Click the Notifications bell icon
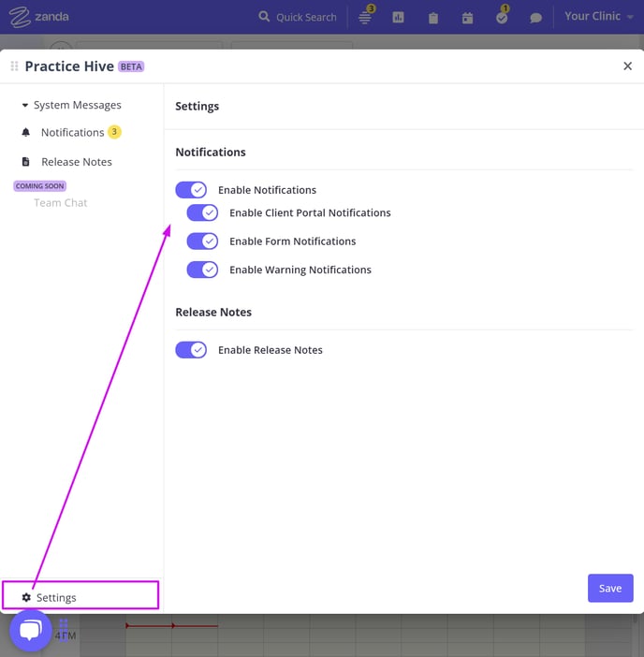The height and width of the screenshot is (657, 644). 26,132
